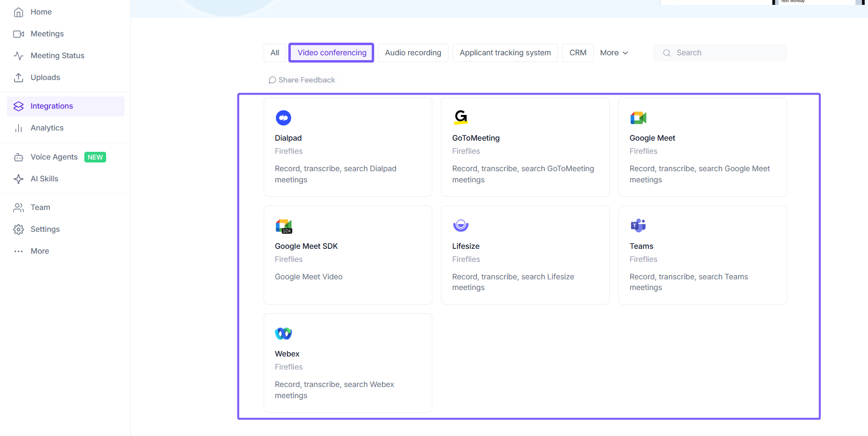Open Voice Agents in the sidebar
This screenshot has height=436, width=868.
(x=54, y=157)
